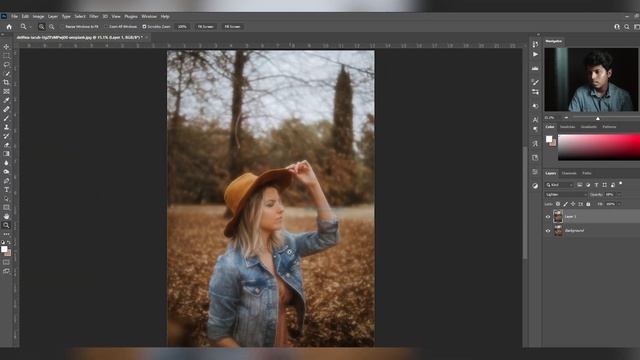Open Zoom tool preset picker arrow

[30, 27]
